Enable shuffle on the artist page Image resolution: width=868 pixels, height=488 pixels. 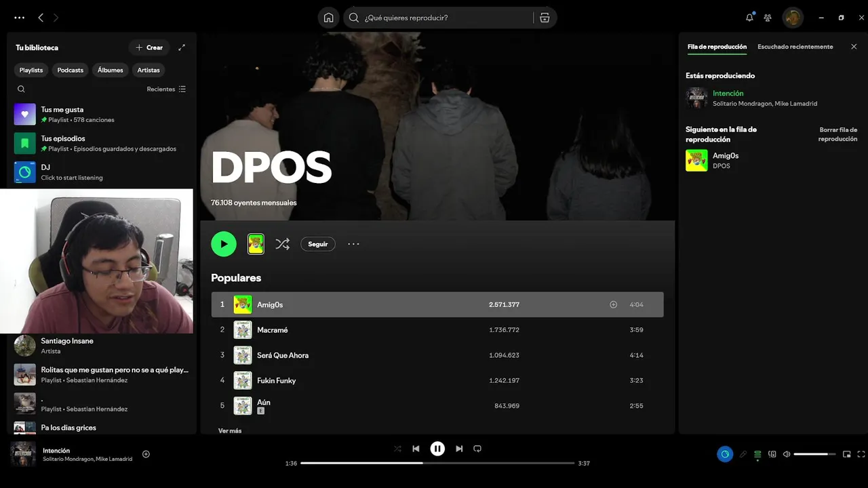click(x=283, y=244)
